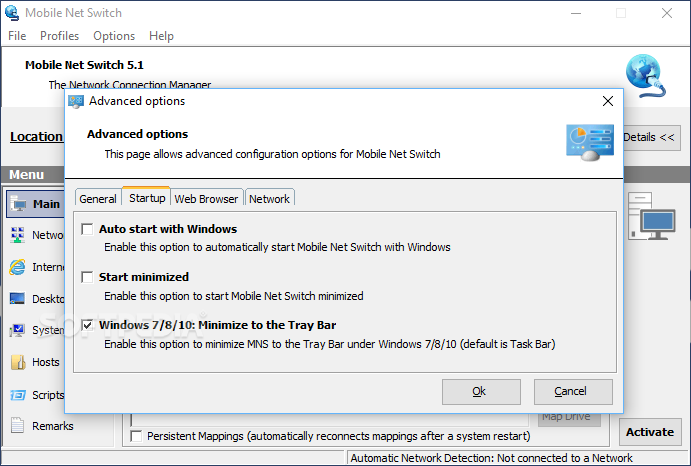This screenshot has height=466, width=691.
Task: Select the Scripts icon in sidebar menu
Action: 18,395
